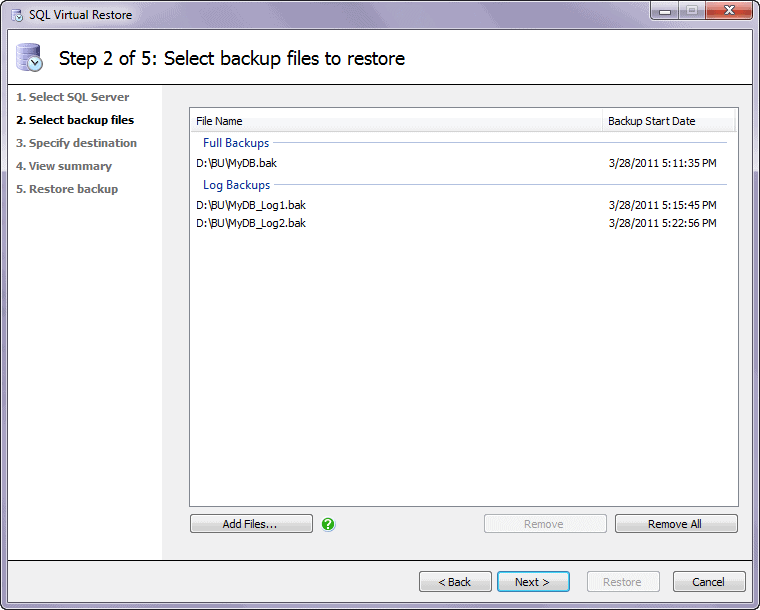Select step 2 Select backup files
Viewport: 760px width, 610px height.
pyautogui.click(x=75, y=120)
